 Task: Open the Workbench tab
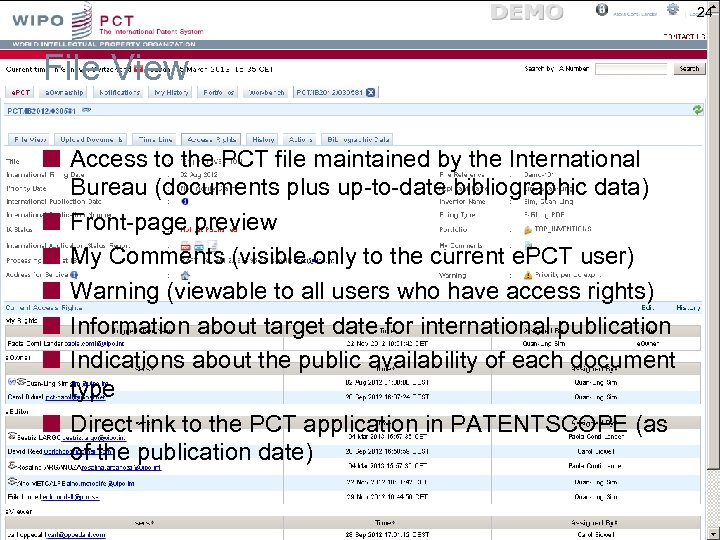point(266,92)
